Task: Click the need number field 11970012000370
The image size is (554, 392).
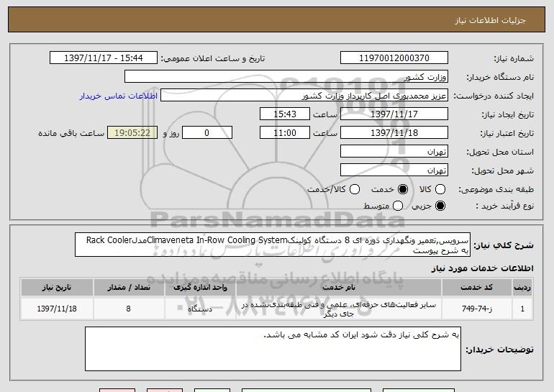Action: (394, 58)
